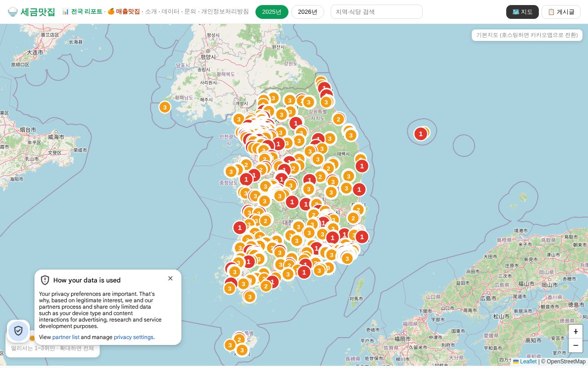Switch to the 게시글 posts view
The width and height of the screenshot is (588, 368).
561,12
